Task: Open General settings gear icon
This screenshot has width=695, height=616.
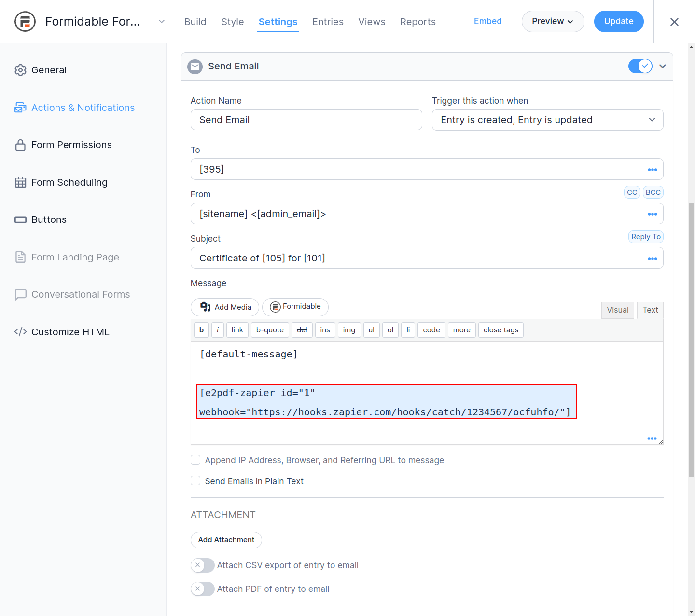Action: click(20, 70)
